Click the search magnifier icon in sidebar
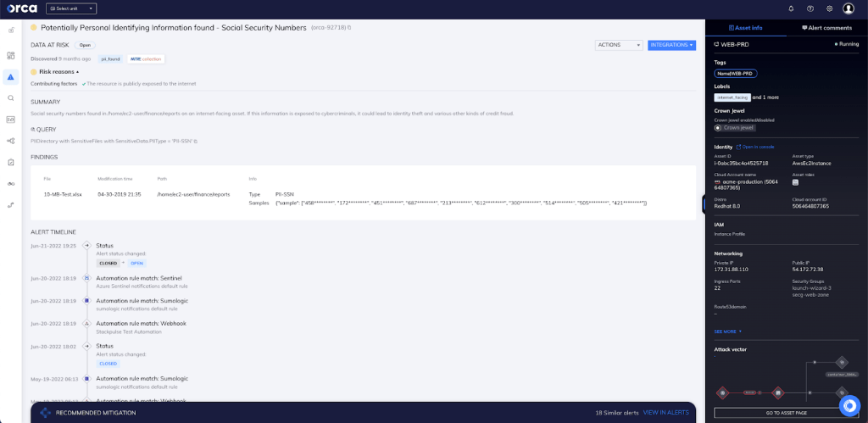Image resolution: width=868 pixels, height=423 pixels. point(11,98)
